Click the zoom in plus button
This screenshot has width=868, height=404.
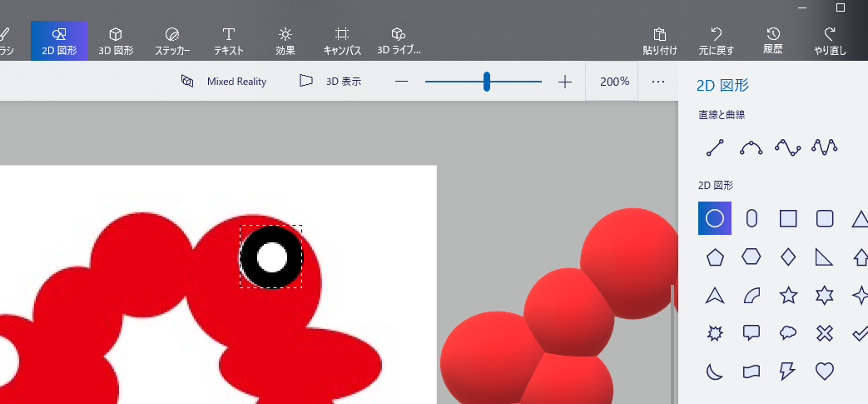(x=564, y=82)
